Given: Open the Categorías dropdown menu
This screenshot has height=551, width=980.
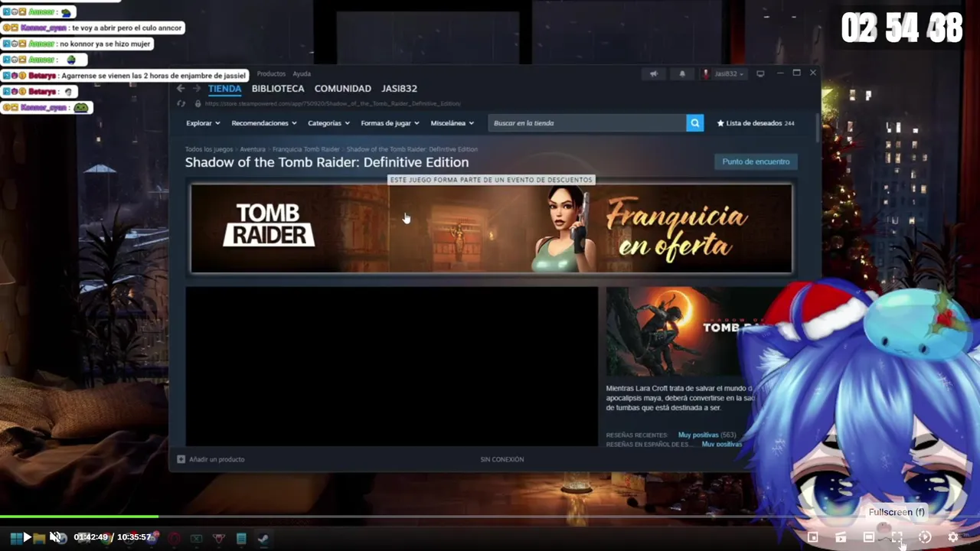Looking at the screenshot, I should pyautogui.click(x=328, y=123).
